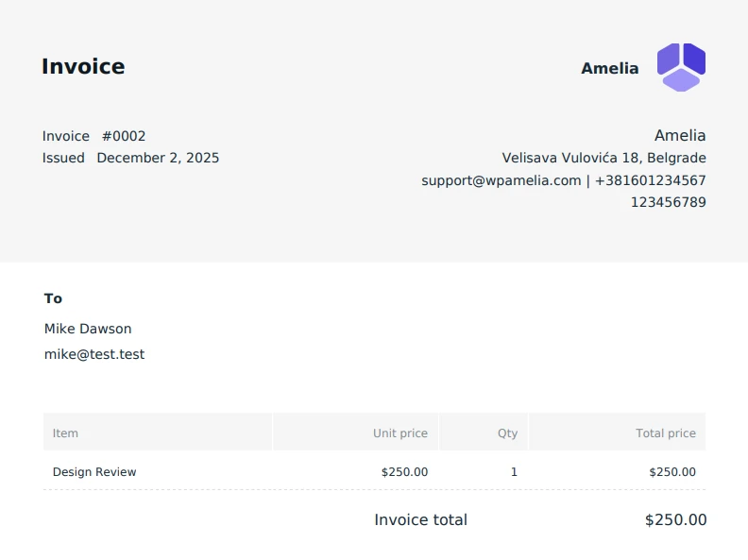Select the Design Review line item
This screenshot has height=560, width=748.
pyautogui.click(x=94, y=472)
